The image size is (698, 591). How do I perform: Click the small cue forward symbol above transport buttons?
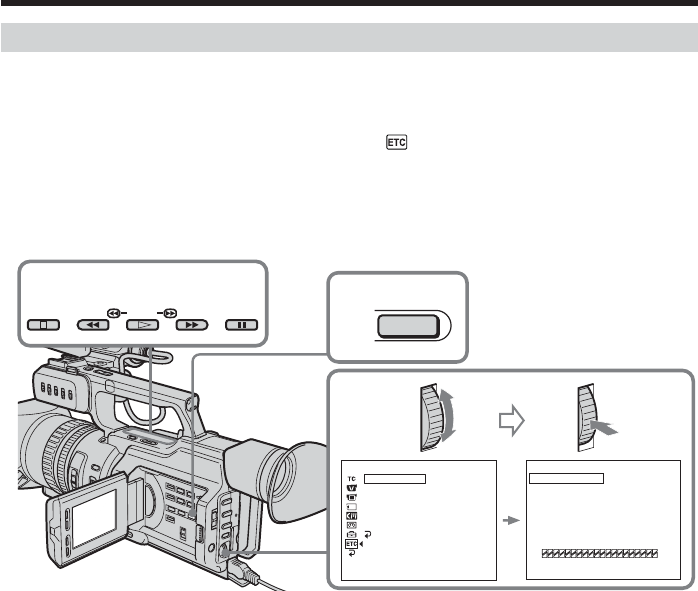click(170, 313)
